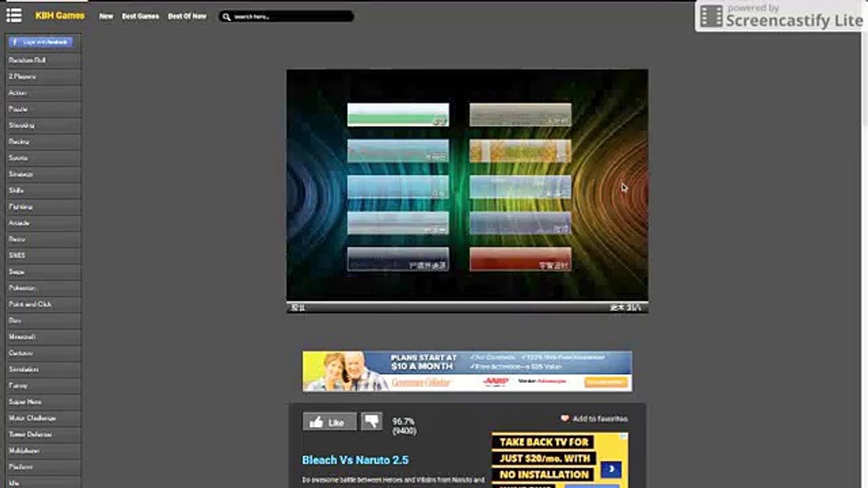Image resolution: width=868 pixels, height=488 pixels.
Task: Browse the Pokemon category
Action: [43, 288]
